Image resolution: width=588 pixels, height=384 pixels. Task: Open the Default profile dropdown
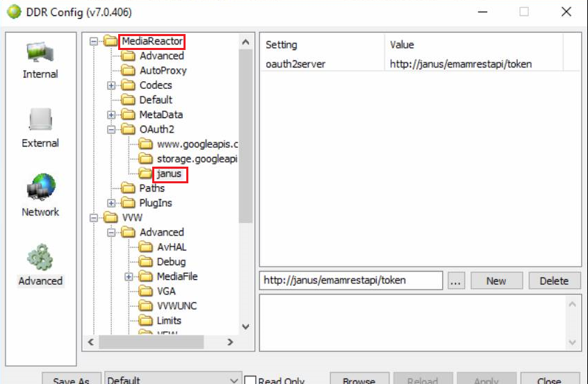[173, 379]
